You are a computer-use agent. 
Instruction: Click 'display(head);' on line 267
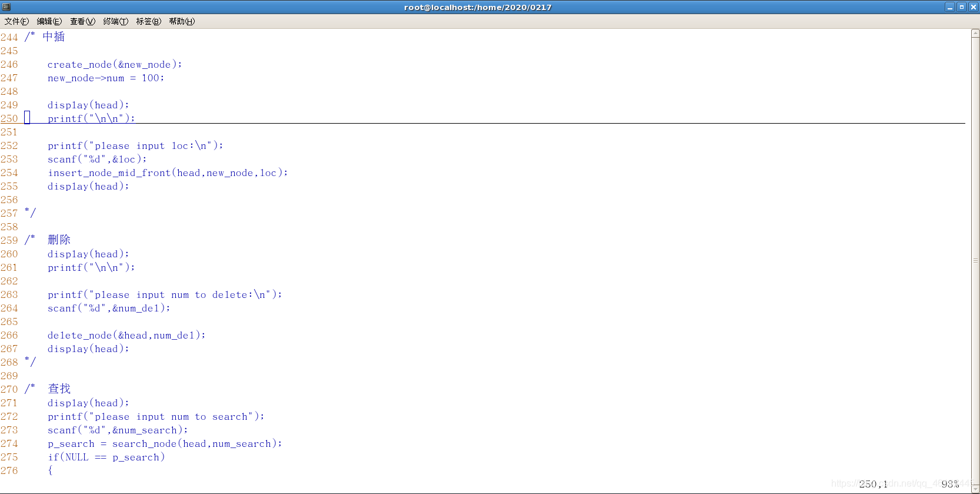(x=88, y=349)
